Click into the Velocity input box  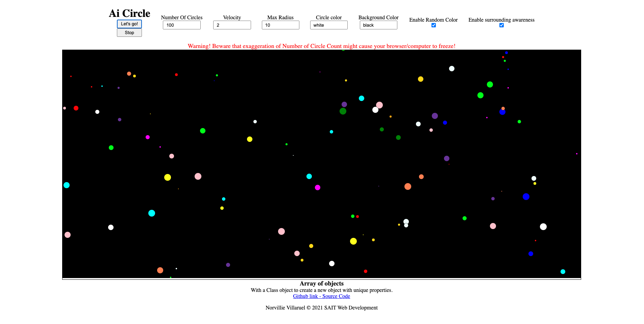pos(232,25)
